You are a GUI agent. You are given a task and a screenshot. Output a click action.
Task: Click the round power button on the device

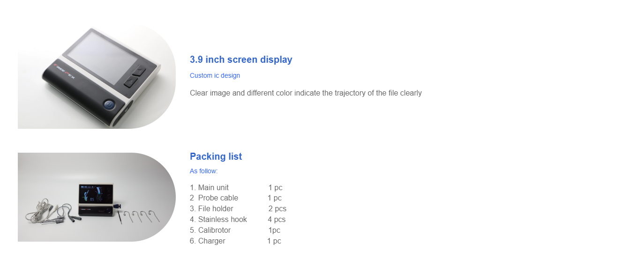110,104
